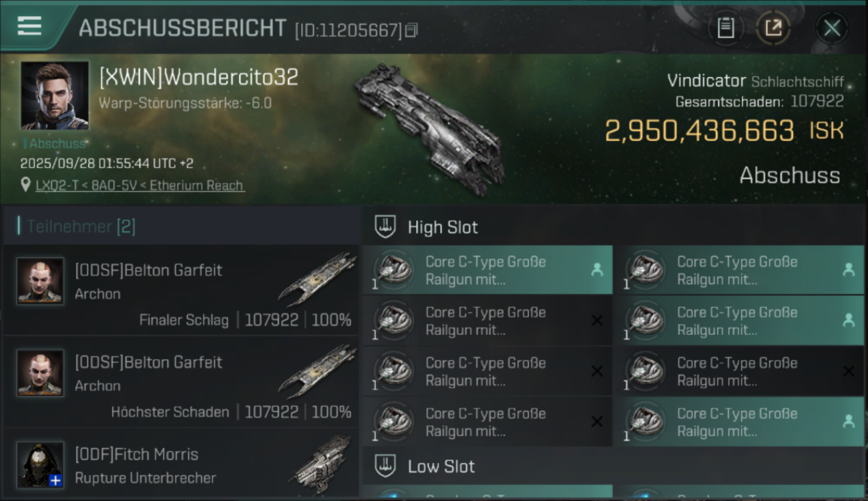Open the hamburger menu icon
868x501 pixels.
pos(29,26)
